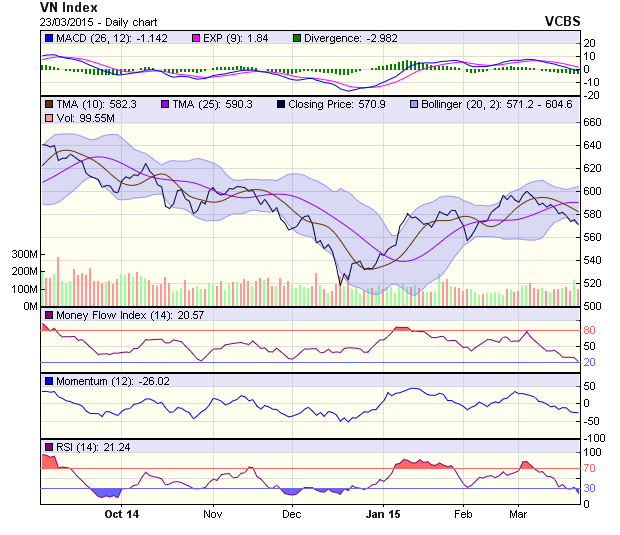Click the Bollinger band legend swatch

click(413, 104)
